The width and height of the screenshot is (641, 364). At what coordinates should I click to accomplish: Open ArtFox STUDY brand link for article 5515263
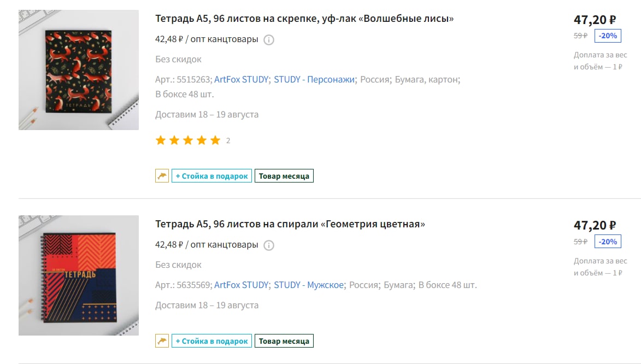(241, 79)
